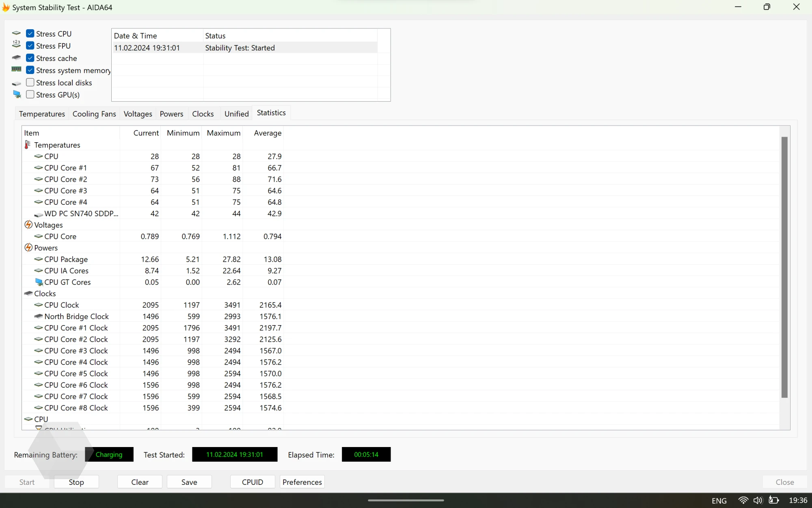Click the Stress GPU(s) monitor icon
The height and width of the screenshot is (508, 812).
click(17, 94)
